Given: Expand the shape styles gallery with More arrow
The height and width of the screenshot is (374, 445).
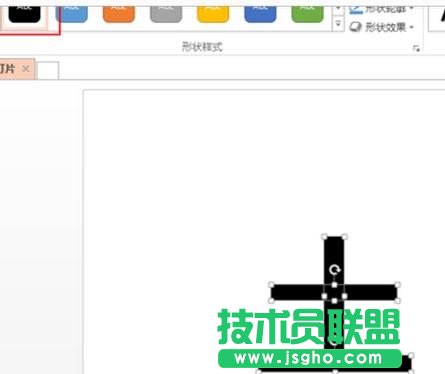Looking at the screenshot, I should pyautogui.click(x=338, y=24).
